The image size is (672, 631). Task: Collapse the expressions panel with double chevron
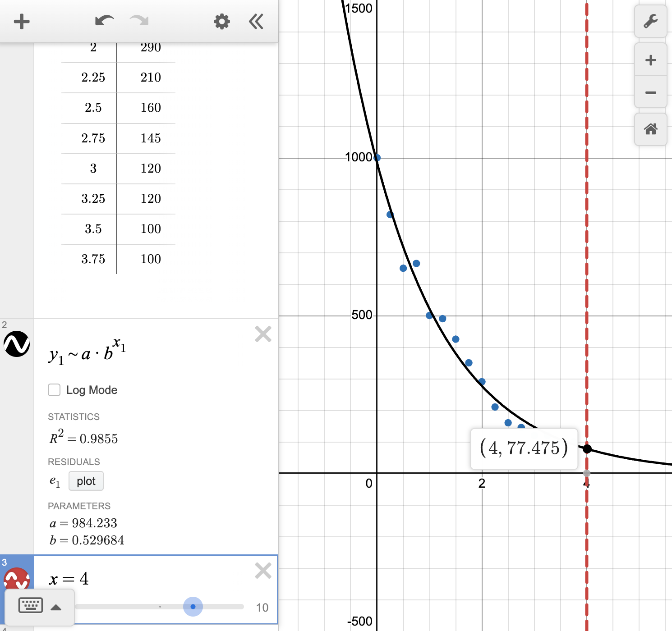256,21
